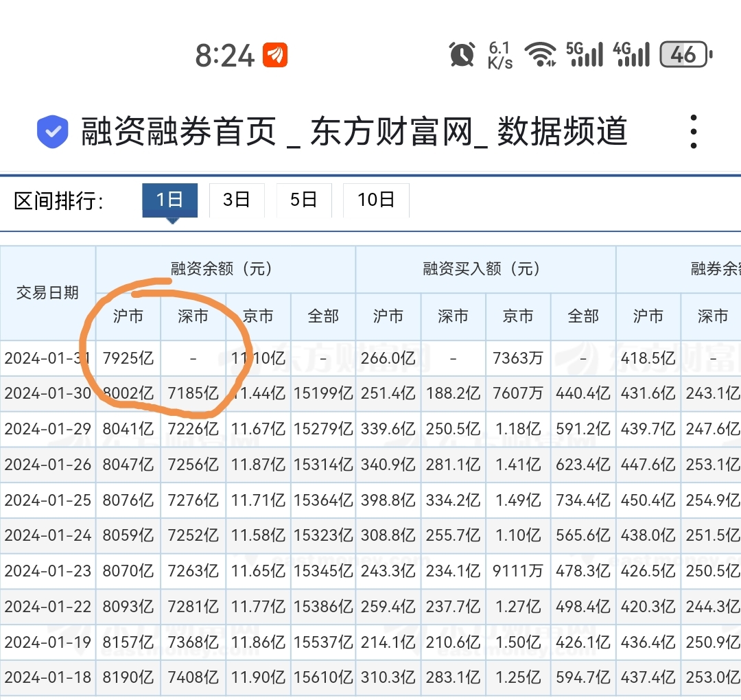Select the 1日 ranking tab
741x700 pixels.
pyautogui.click(x=169, y=200)
